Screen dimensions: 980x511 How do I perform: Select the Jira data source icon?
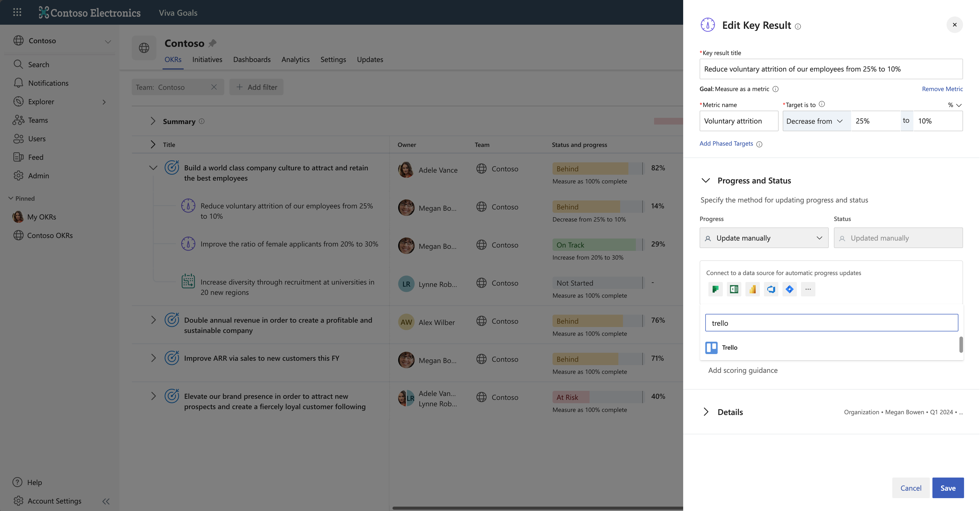click(x=789, y=289)
